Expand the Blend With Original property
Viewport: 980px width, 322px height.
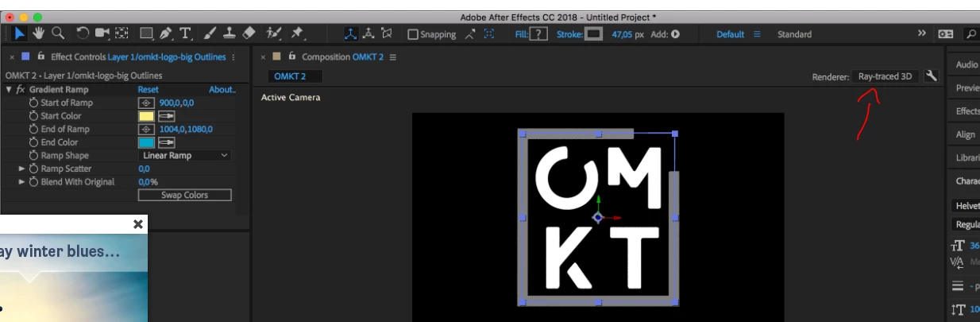click(x=22, y=182)
